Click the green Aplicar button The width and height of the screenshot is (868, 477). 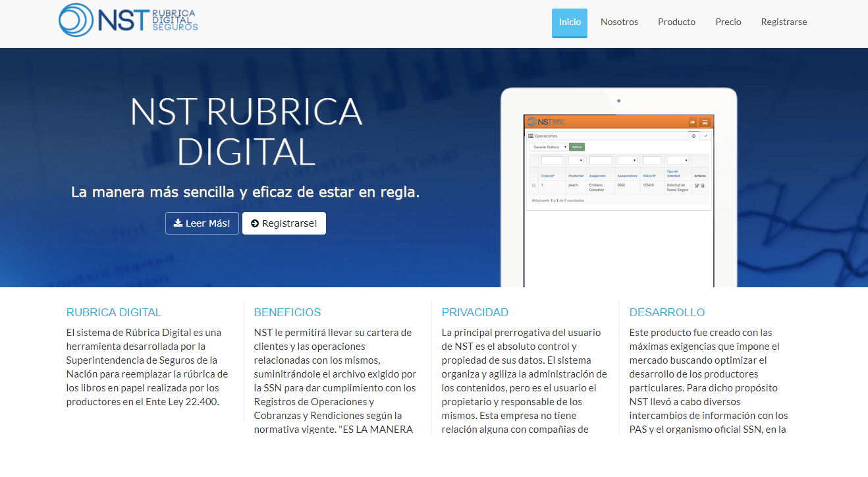(x=577, y=147)
